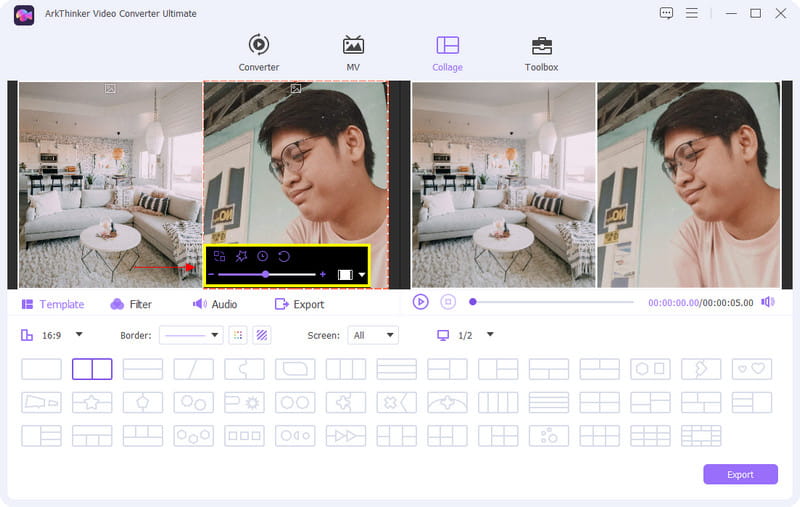This screenshot has width=800, height=507.
Task: Select the brick pattern template in last row
Action: tap(701, 436)
